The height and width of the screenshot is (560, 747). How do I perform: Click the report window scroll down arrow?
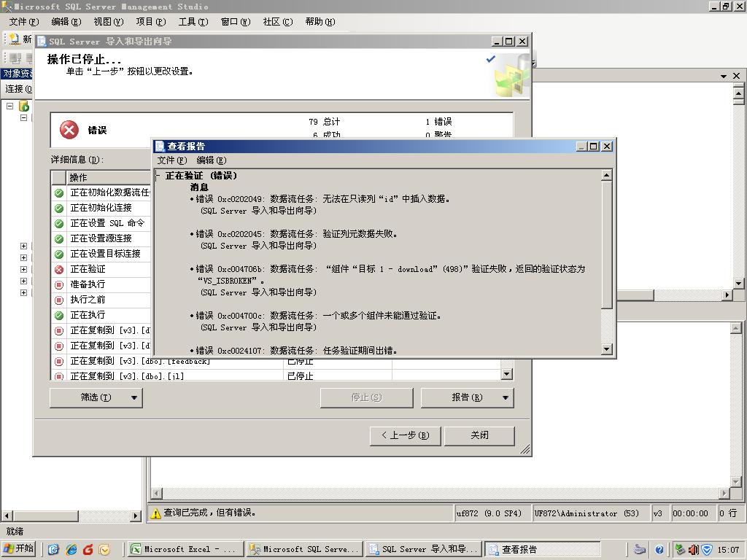tap(606, 349)
